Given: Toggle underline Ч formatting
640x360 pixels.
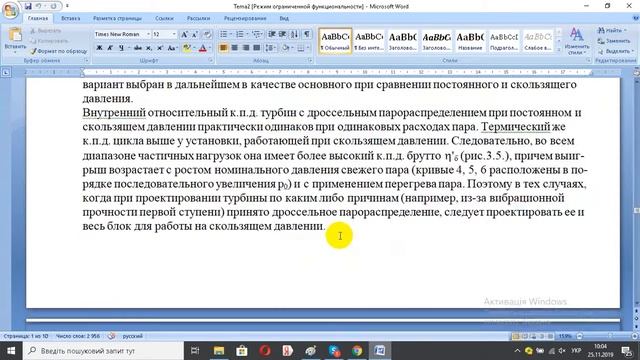Looking at the screenshot, I should pos(121,48).
